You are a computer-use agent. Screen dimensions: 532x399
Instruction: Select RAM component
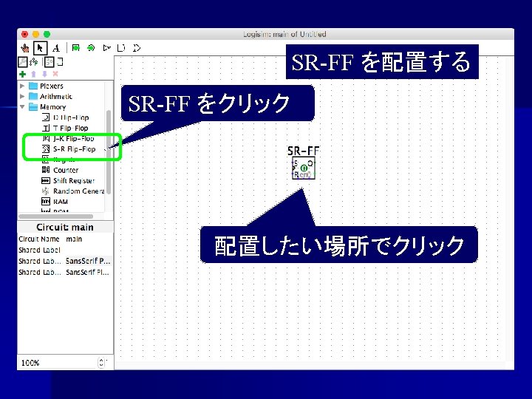coord(54,202)
